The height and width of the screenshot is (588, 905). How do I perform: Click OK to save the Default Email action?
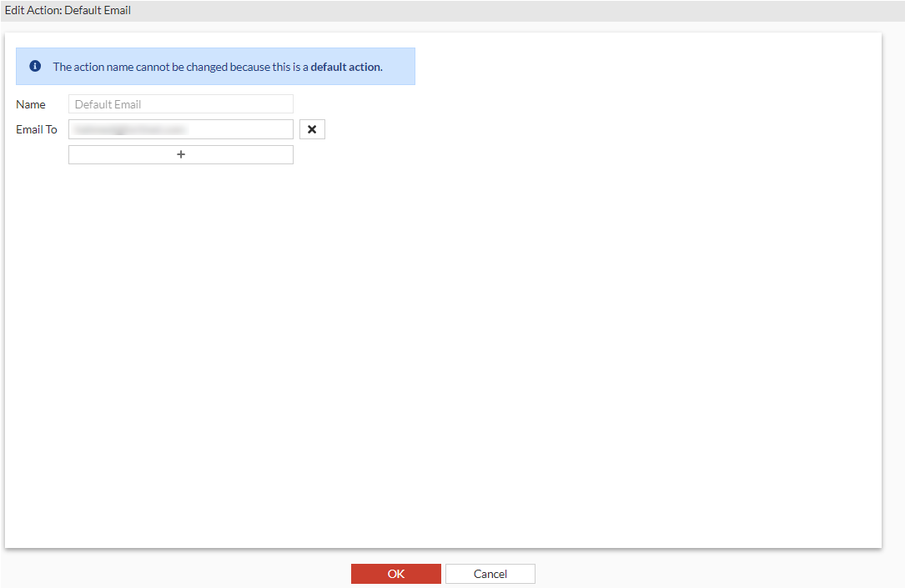click(395, 573)
